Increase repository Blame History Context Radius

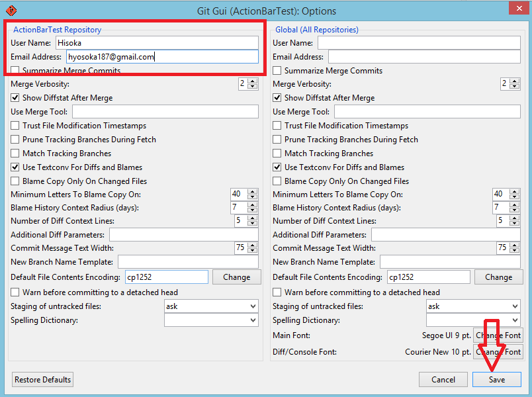click(252, 205)
